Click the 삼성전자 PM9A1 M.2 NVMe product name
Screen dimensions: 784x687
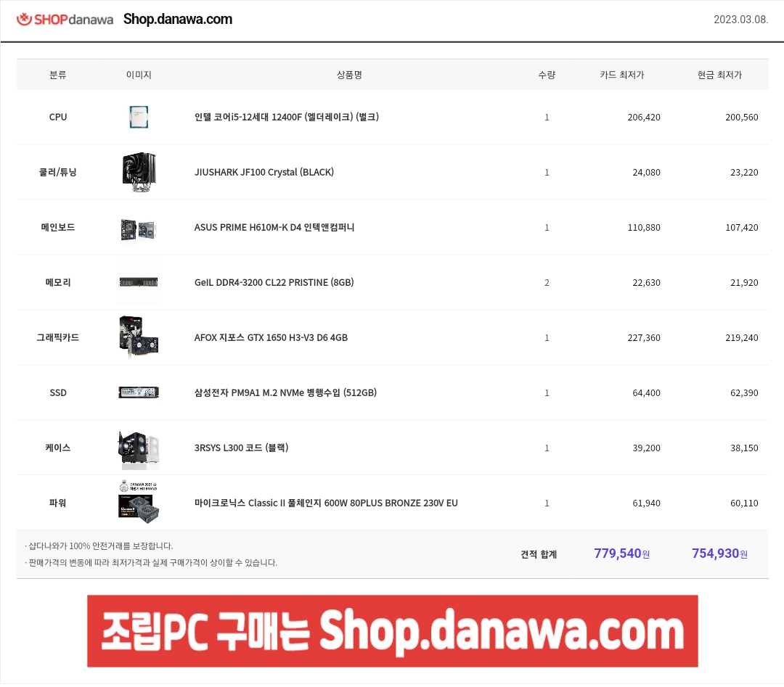point(285,392)
